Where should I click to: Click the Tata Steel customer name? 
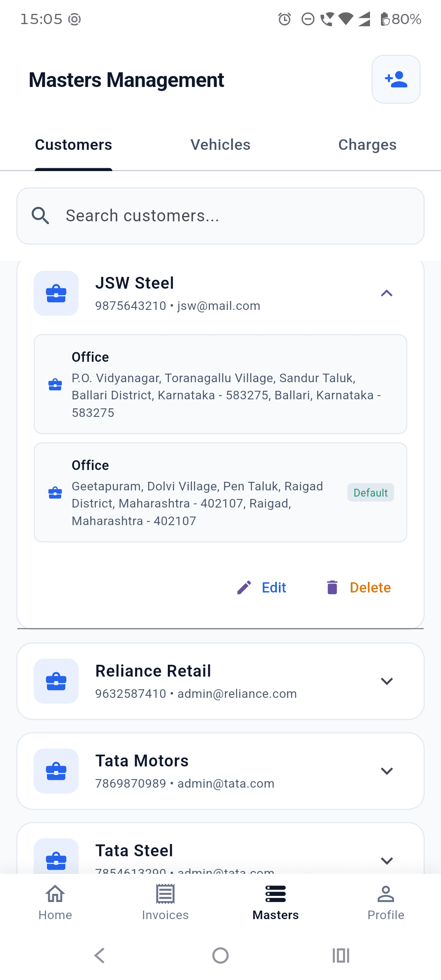pyautogui.click(x=134, y=851)
